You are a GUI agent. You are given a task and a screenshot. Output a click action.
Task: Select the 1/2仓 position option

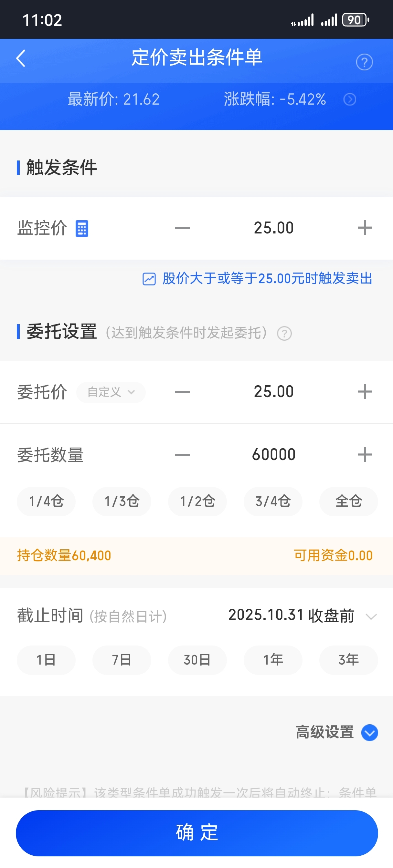[x=197, y=501]
